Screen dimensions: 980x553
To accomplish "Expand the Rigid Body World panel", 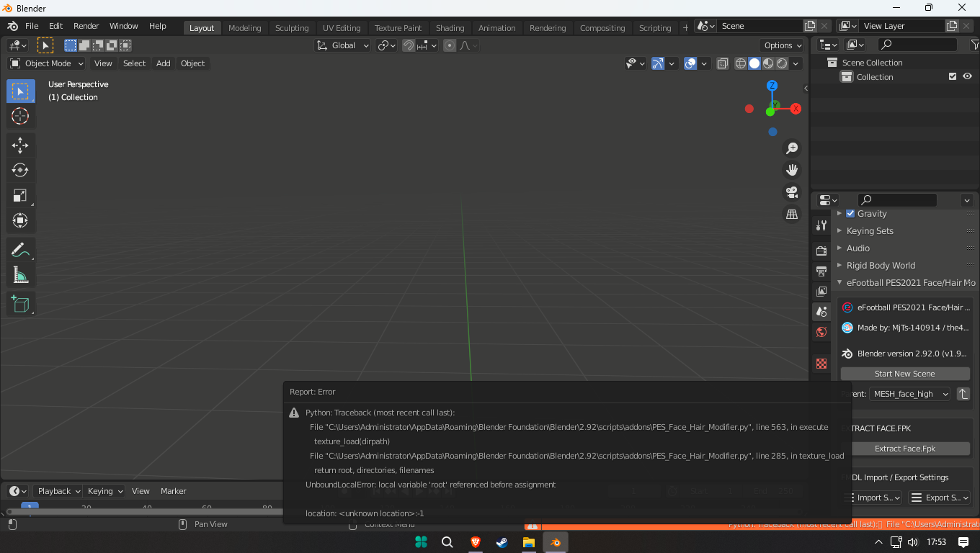I will [x=880, y=265].
